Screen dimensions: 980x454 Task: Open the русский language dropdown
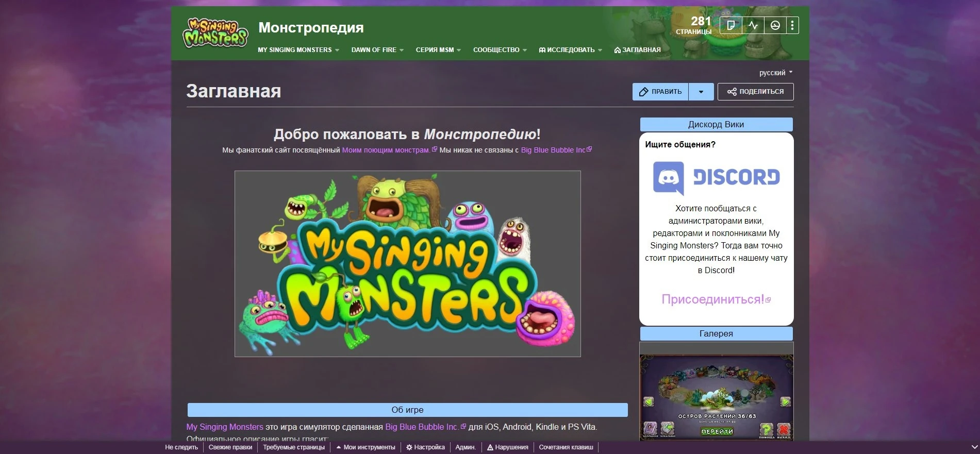pos(776,73)
